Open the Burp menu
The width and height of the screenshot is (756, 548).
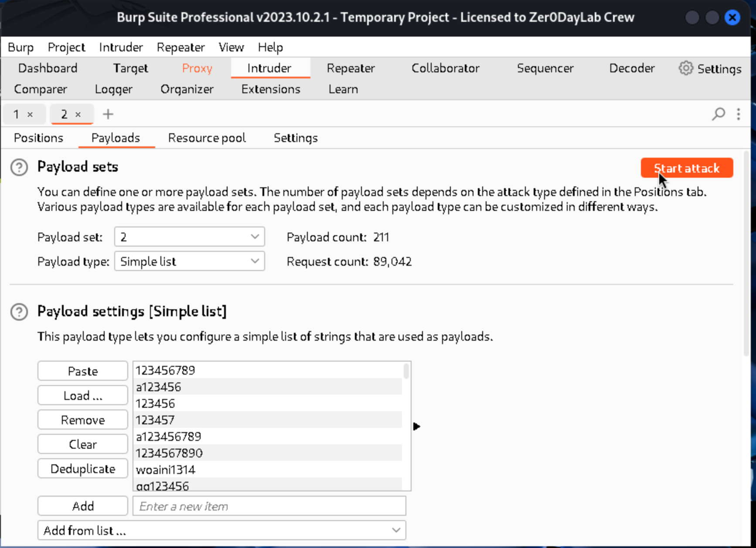[x=20, y=47]
